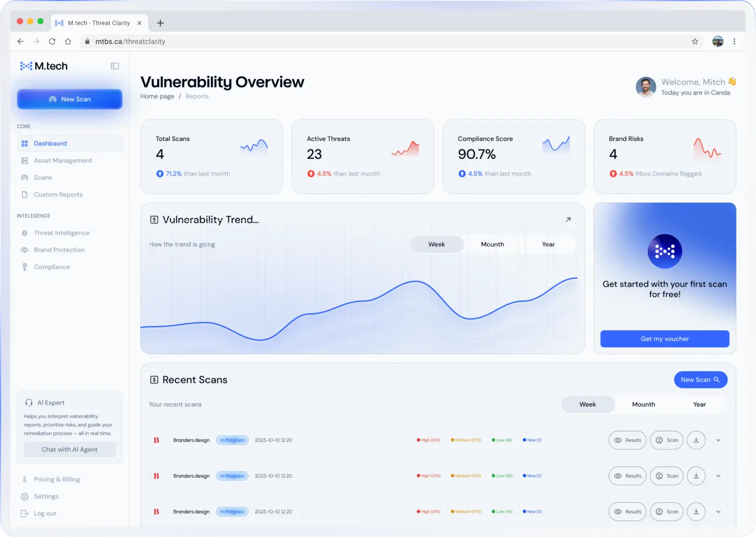The width and height of the screenshot is (756, 537).
Task: Click the download icon on the first scan row
Action: (696, 440)
